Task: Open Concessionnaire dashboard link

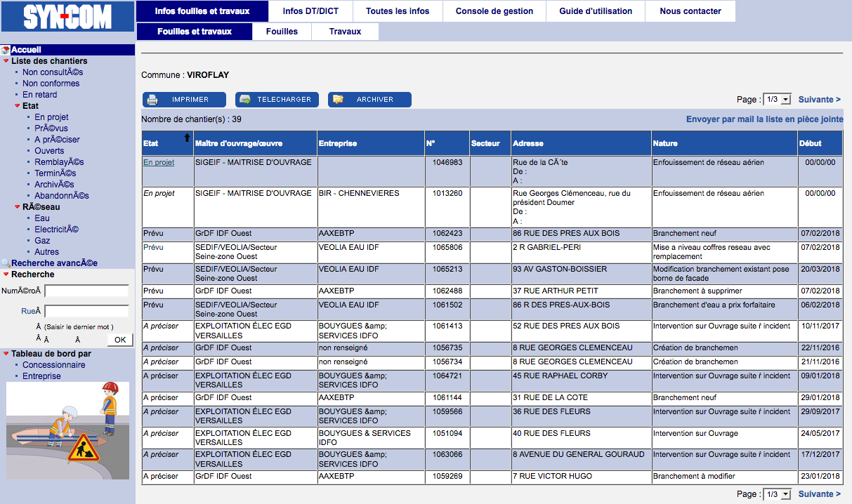Action: point(53,365)
